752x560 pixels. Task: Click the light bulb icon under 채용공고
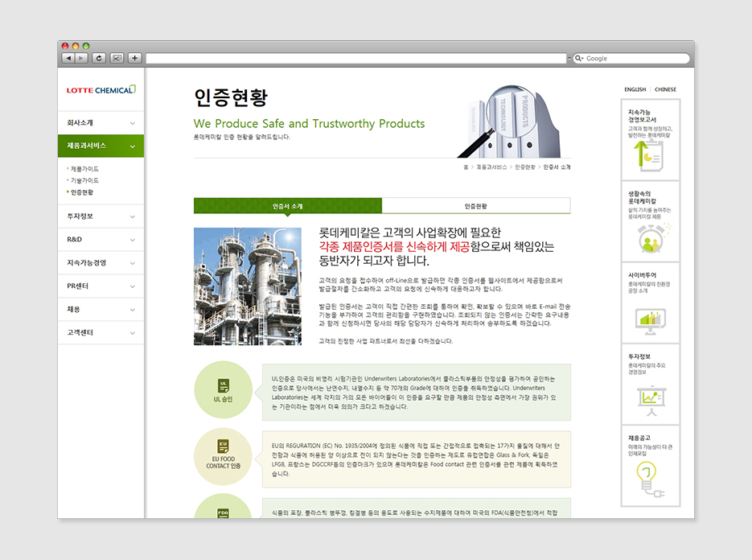[649, 479]
